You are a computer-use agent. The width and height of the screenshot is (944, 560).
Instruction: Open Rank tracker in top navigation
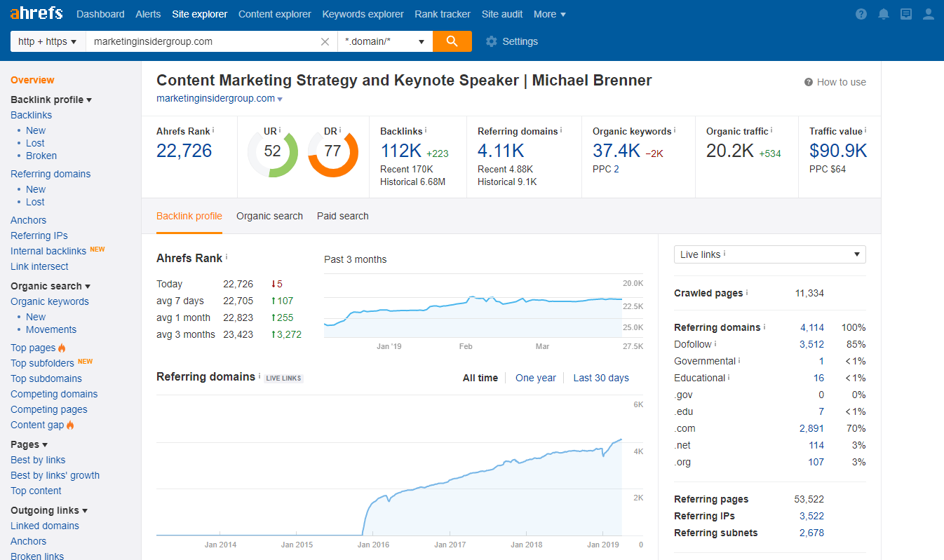[x=443, y=14]
